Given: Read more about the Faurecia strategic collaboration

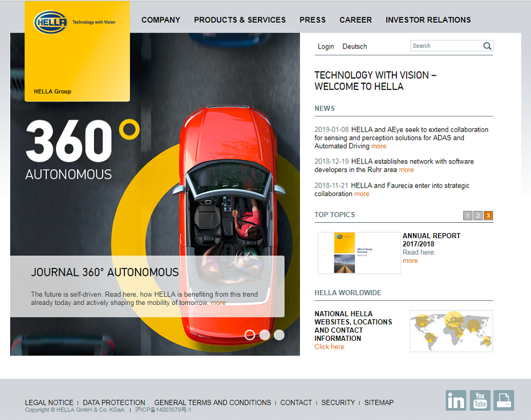Looking at the screenshot, I should [362, 194].
